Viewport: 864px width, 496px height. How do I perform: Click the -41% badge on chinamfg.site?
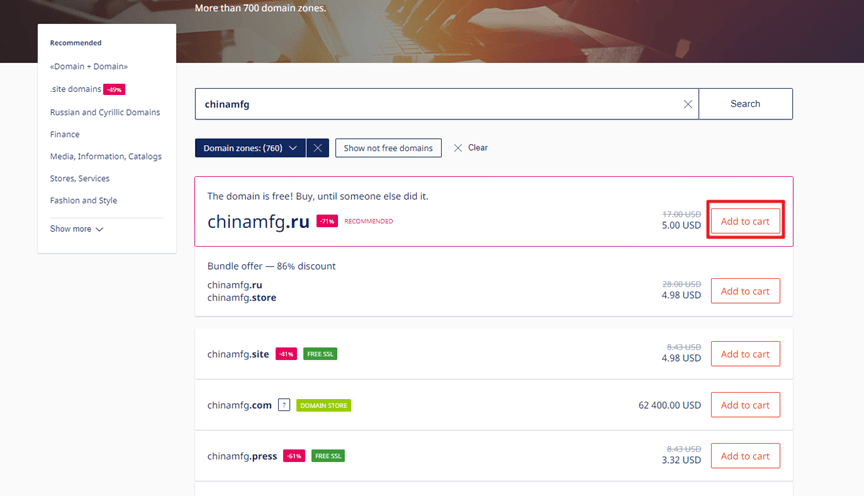[286, 354]
